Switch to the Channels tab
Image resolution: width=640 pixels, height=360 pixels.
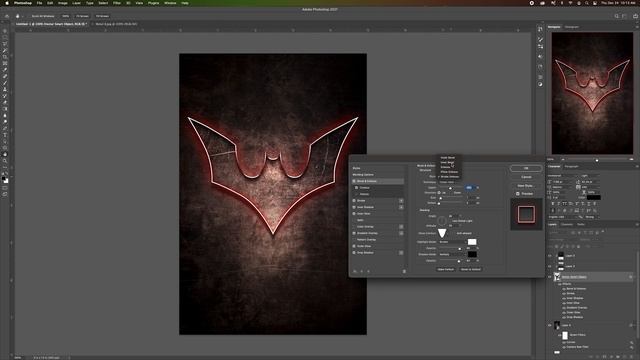point(567,224)
